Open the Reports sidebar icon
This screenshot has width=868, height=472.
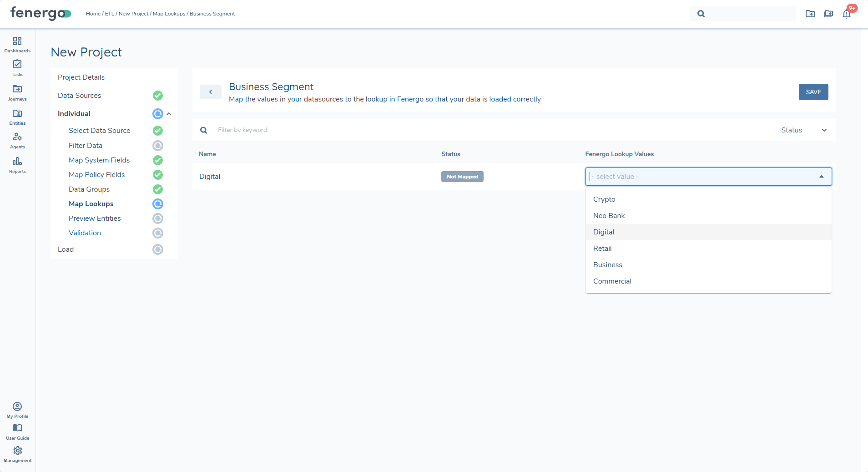point(17,165)
